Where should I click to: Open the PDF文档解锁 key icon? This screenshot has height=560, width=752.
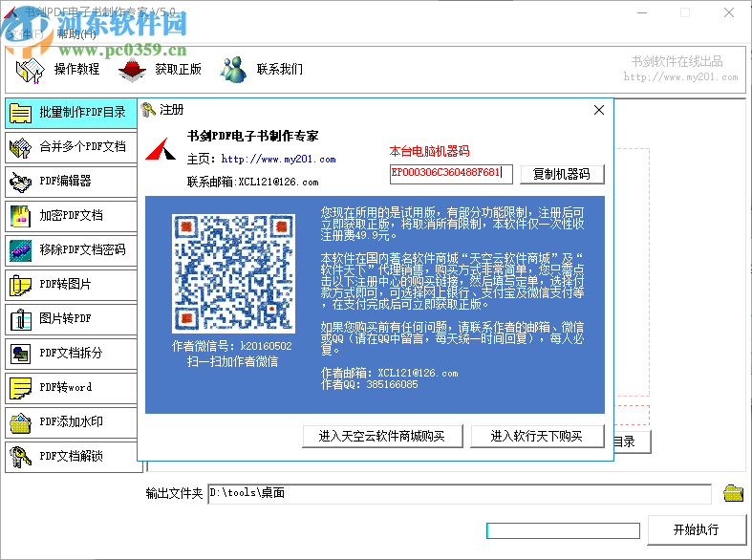pyautogui.click(x=21, y=457)
